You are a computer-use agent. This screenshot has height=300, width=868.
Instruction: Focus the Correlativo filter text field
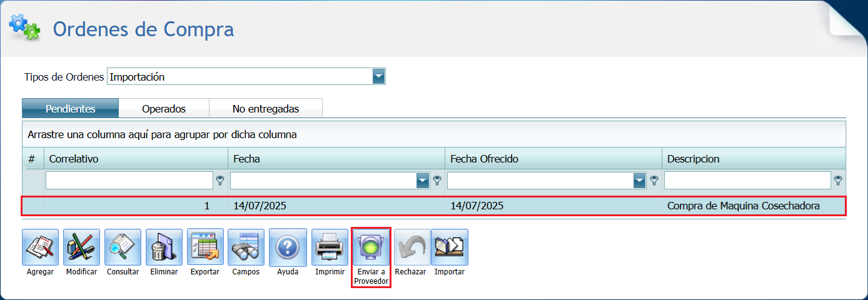coord(129,181)
